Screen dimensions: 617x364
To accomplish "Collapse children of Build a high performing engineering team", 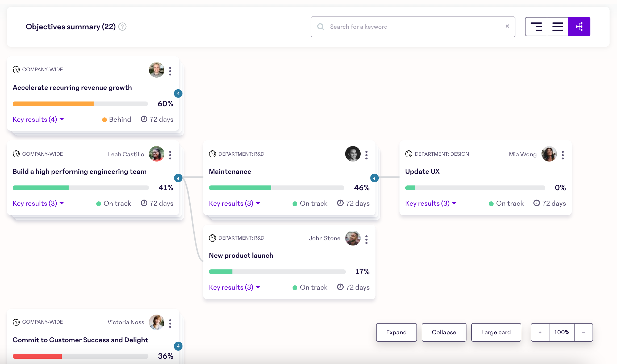I will [x=178, y=178].
